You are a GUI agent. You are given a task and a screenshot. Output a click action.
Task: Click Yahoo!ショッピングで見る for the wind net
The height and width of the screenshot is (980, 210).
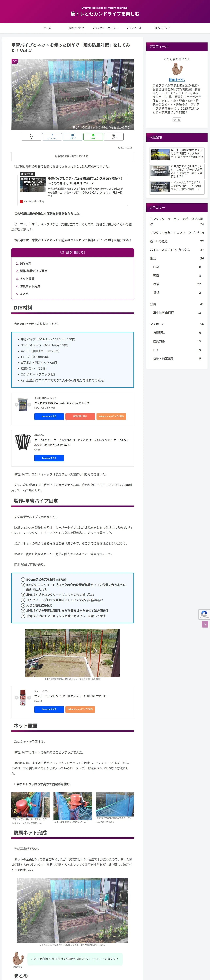pyautogui.click(x=111, y=416)
